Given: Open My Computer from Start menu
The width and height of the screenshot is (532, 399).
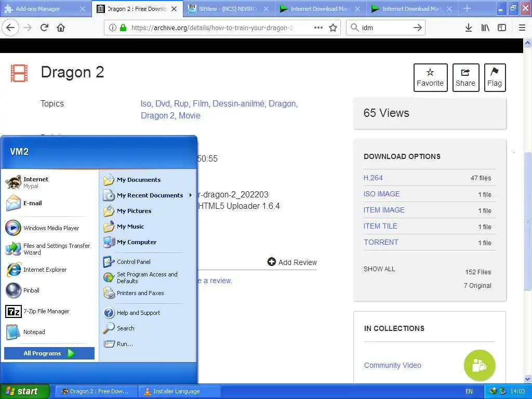Looking at the screenshot, I should [148, 242].
